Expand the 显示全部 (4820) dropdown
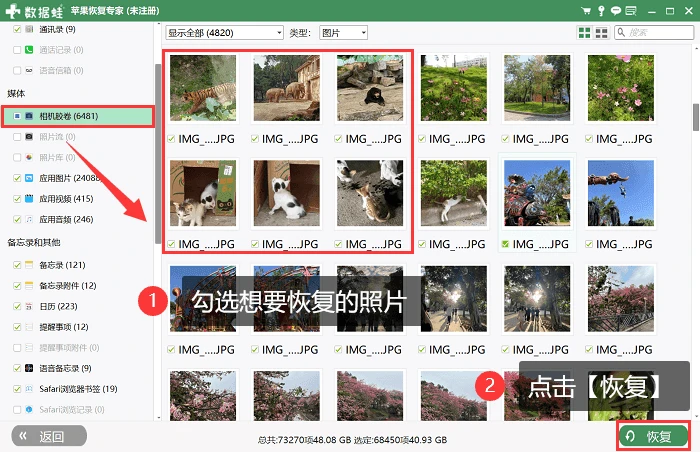This screenshot has height=452, width=700. 224,33
